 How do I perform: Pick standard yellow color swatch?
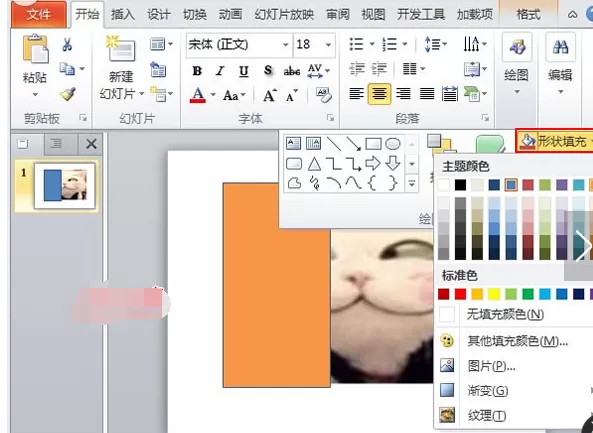click(x=494, y=294)
